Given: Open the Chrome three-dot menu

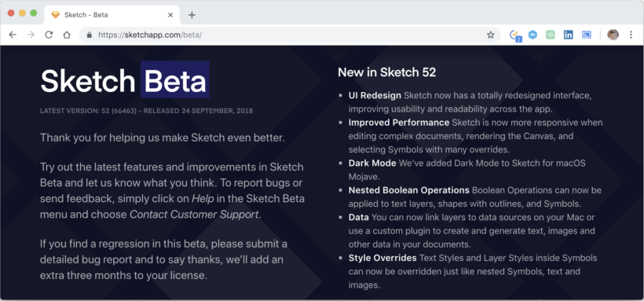Looking at the screenshot, I should [x=631, y=35].
